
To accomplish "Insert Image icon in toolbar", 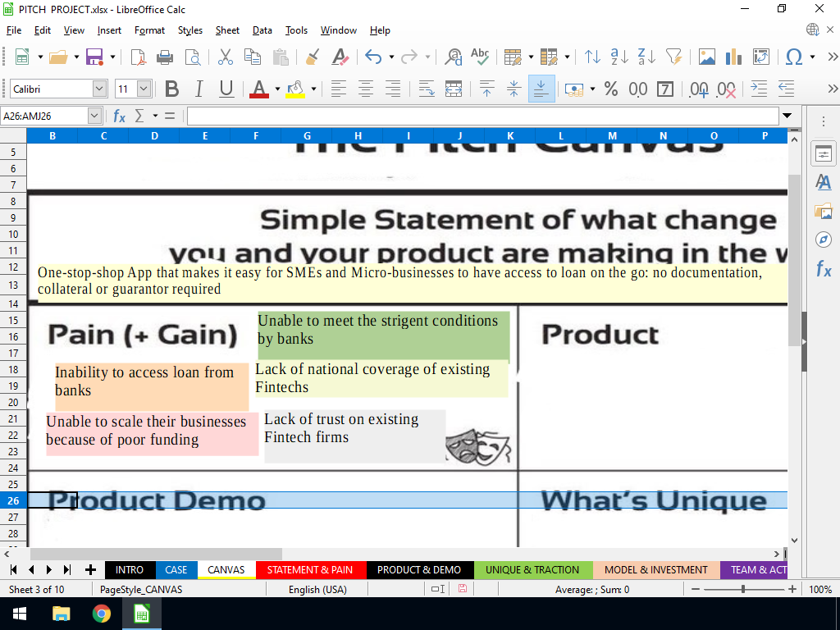I will pyautogui.click(x=706, y=57).
